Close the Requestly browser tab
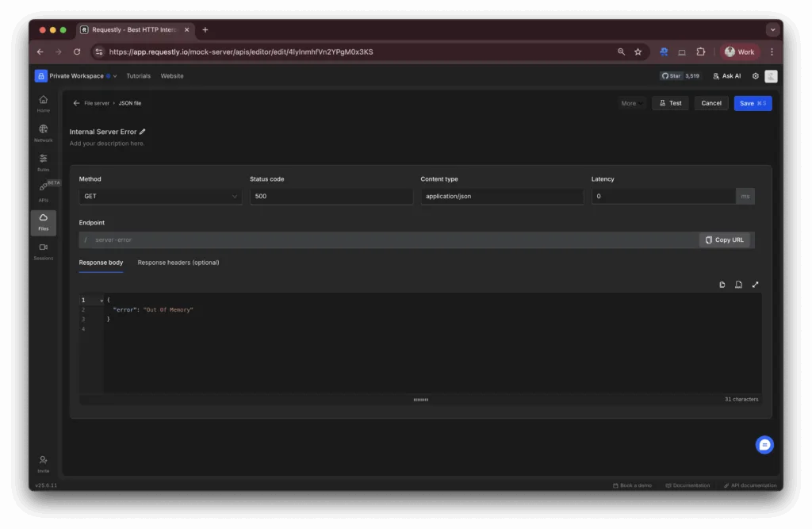812x529 pixels. pos(186,30)
